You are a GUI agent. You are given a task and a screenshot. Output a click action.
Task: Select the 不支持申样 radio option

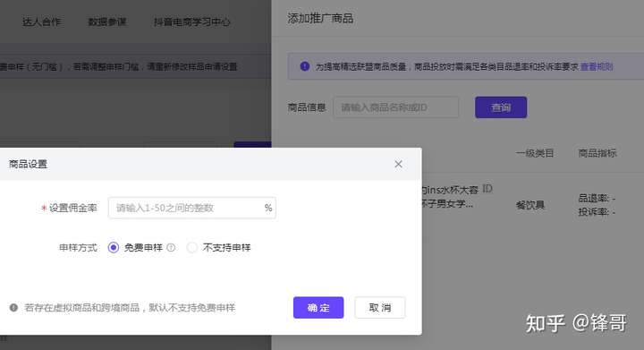pyautogui.click(x=191, y=248)
